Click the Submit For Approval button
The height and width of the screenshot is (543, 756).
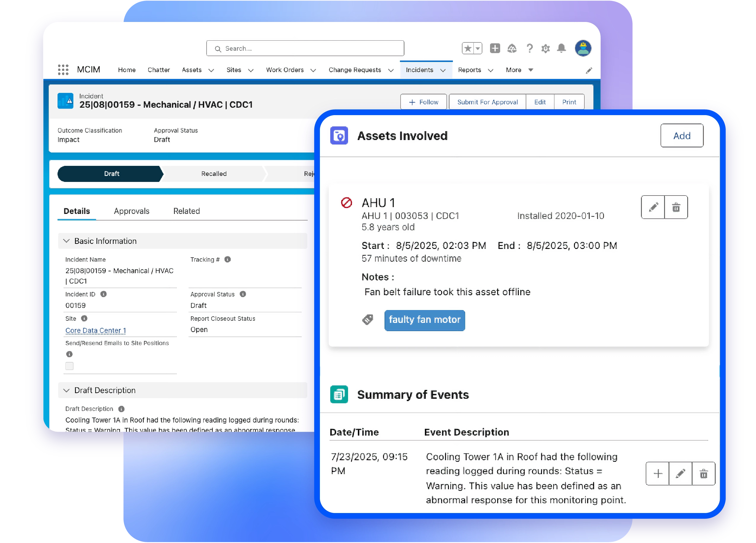click(487, 102)
